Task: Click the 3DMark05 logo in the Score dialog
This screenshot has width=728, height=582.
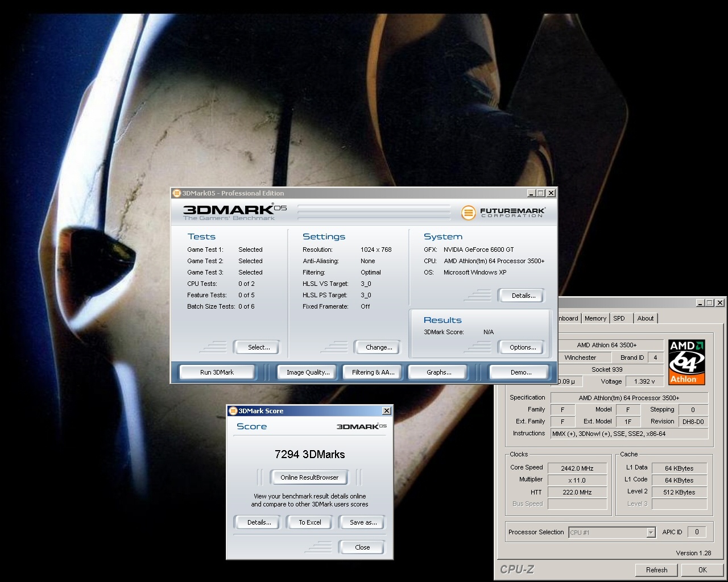Action: [362, 426]
